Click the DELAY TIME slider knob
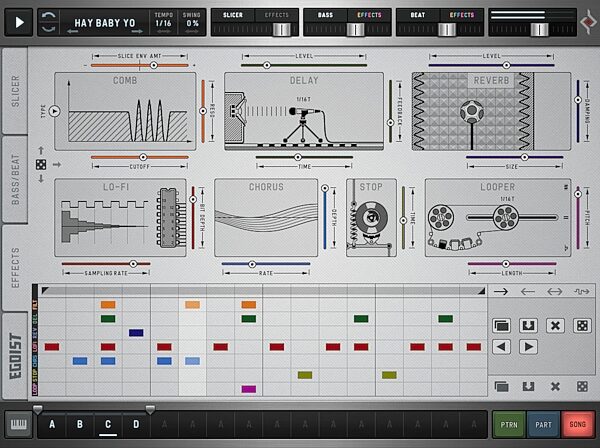 tap(297, 157)
